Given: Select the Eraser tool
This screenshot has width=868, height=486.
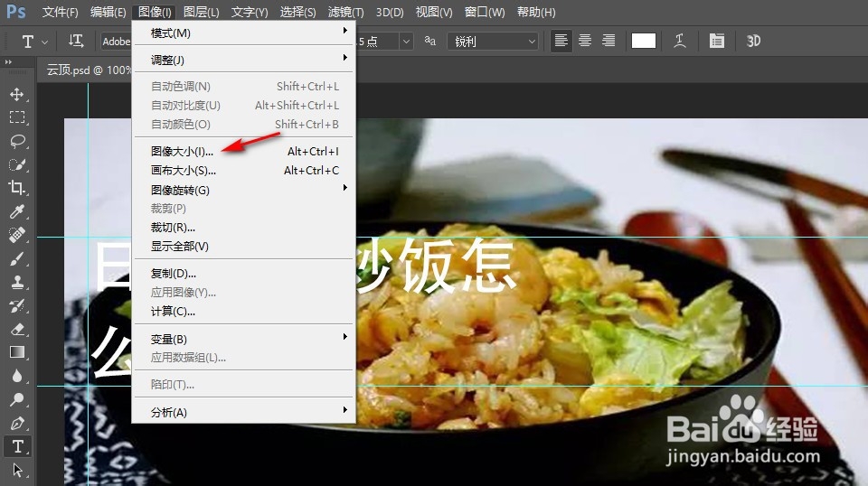Looking at the screenshot, I should (x=16, y=329).
